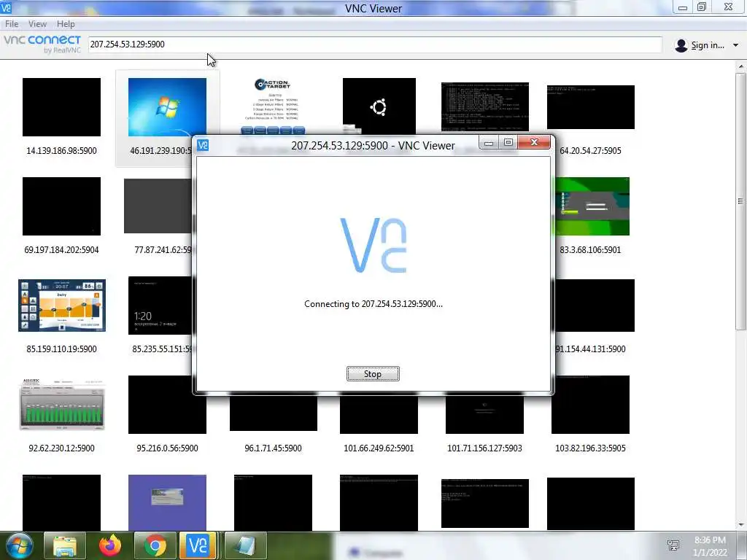
Task: Click the 14.139.186.98:5900 address label
Action: tap(61, 151)
